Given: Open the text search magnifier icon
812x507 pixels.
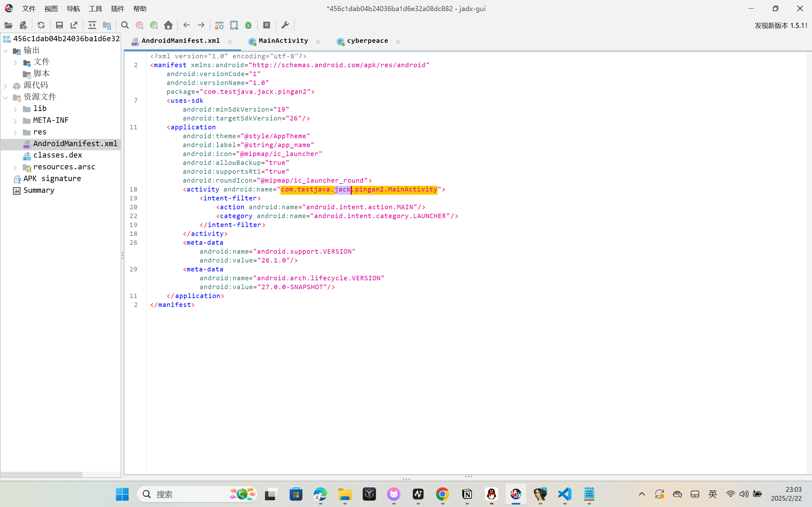Looking at the screenshot, I should click(x=125, y=25).
